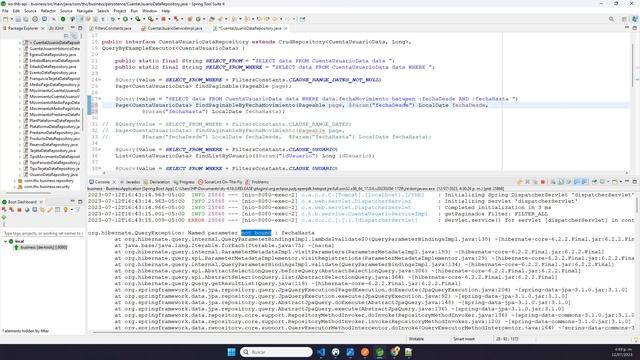Click Windows Start button on taskbar
Image resolution: width=640 pixels, height=360 pixels.
point(231,352)
